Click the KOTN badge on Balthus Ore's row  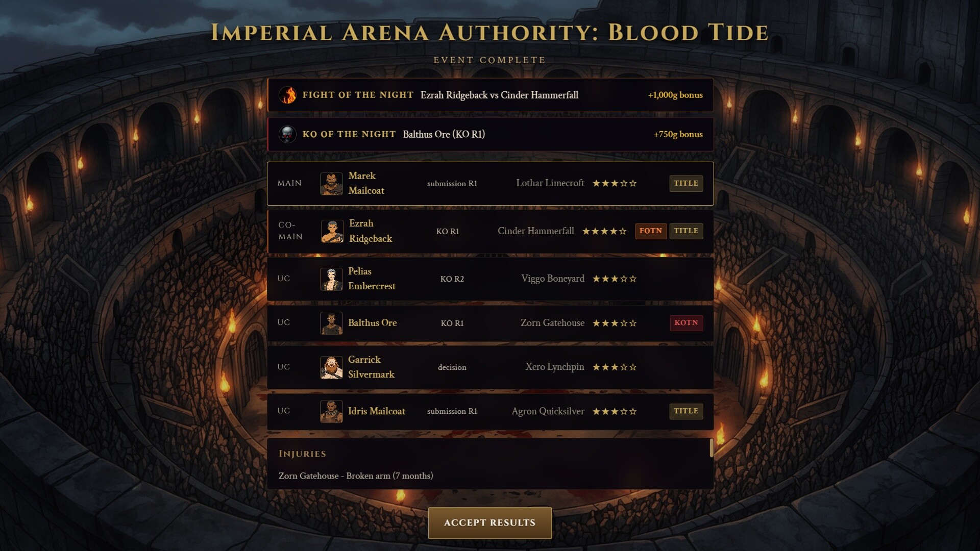(x=686, y=323)
